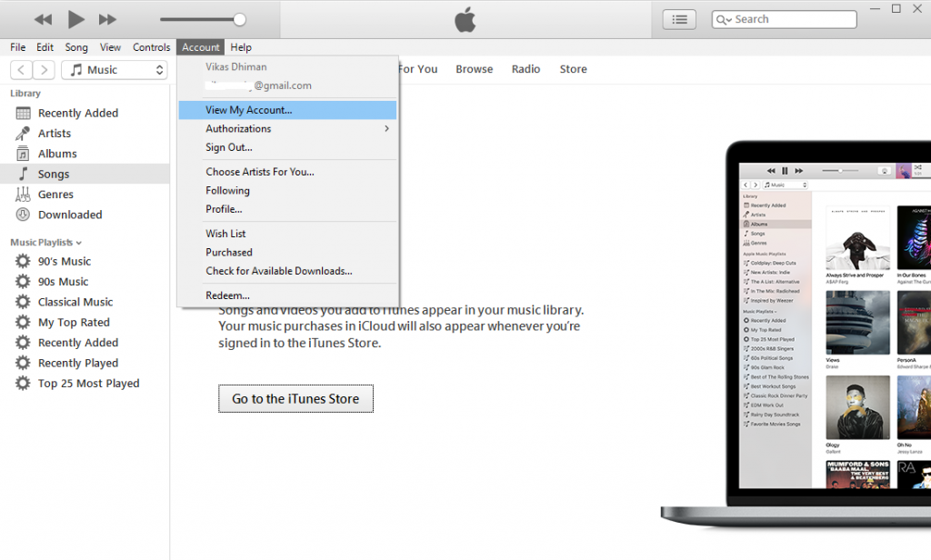The image size is (931, 560).
Task: Open the View menu
Action: click(110, 47)
